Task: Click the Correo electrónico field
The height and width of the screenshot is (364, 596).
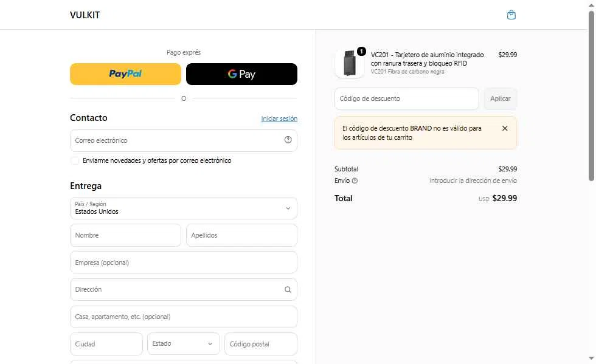Action: (x=184, y=140)
